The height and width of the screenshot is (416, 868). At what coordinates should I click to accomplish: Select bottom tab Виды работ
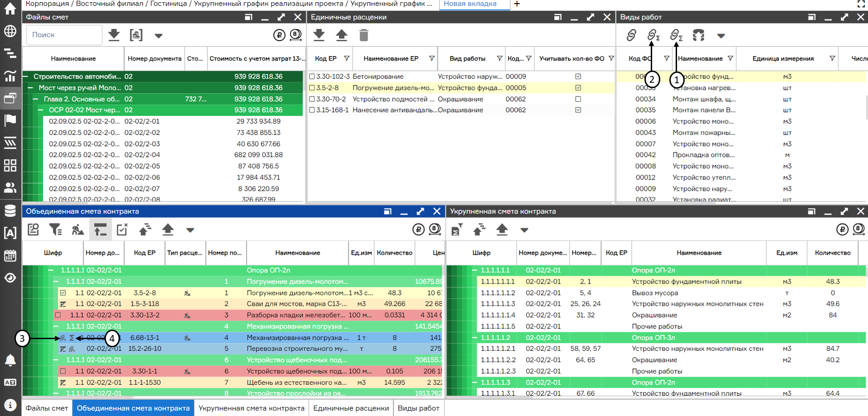click(x=419, y=408)
